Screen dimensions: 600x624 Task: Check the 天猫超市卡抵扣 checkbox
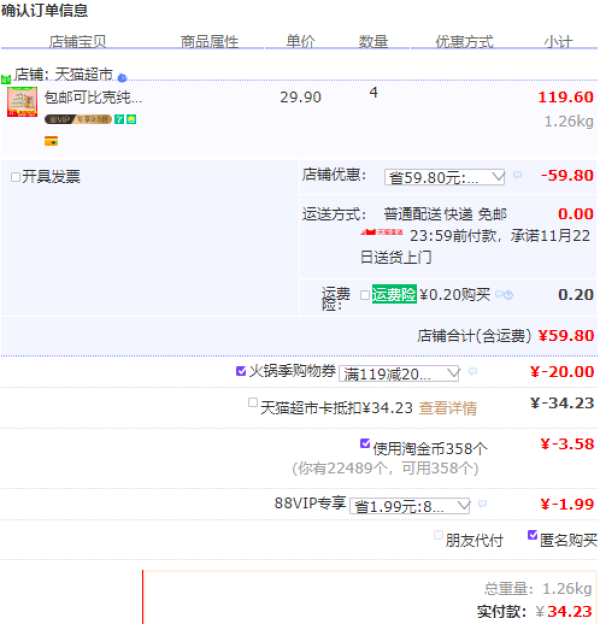253,402
